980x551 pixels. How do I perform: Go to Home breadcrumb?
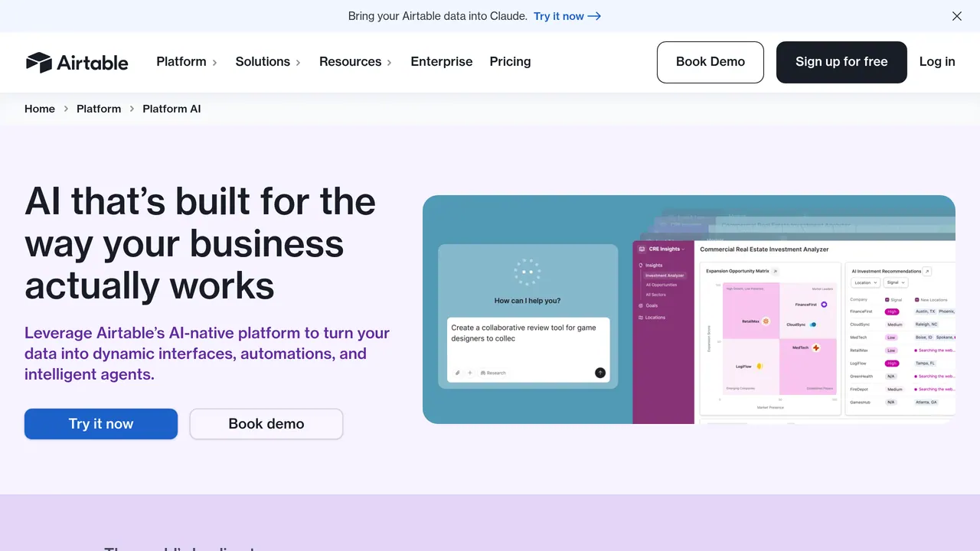tap(40, 109)
